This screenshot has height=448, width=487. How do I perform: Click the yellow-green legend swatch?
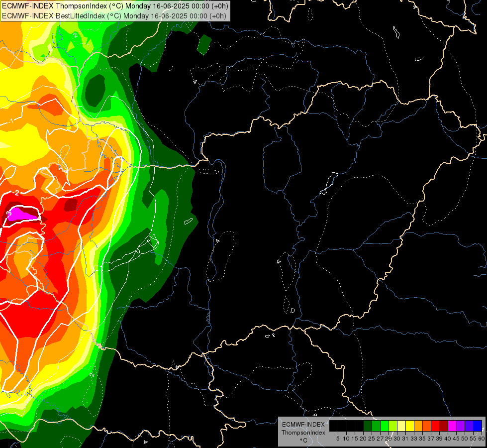(393, 426)
